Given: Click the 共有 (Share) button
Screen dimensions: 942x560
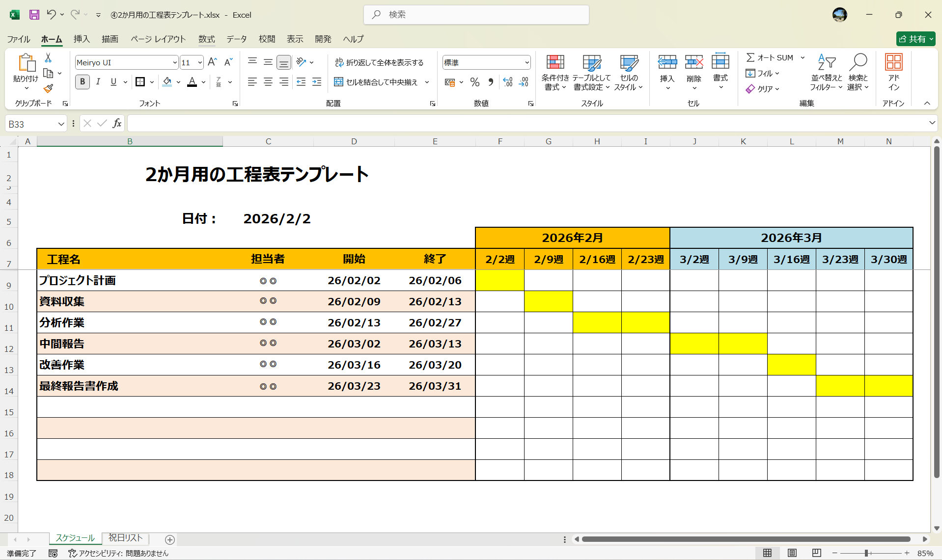Looking at the screenshot, I should tap(914, 39).
